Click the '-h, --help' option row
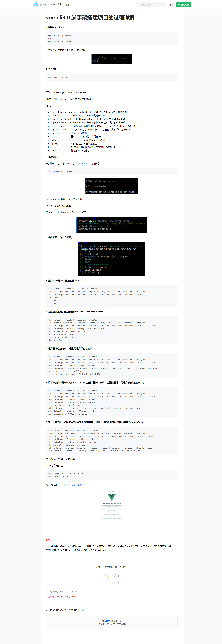222x644 pixels. click(68, 150)
